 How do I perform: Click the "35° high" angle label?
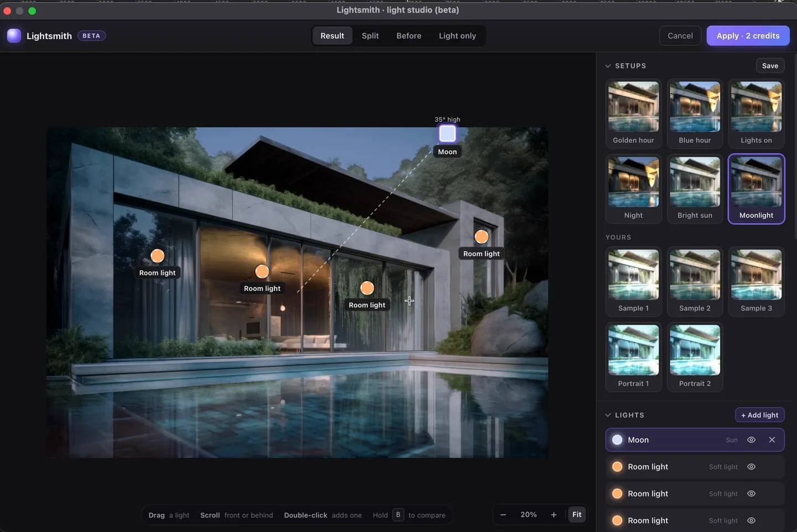[447, 120]
